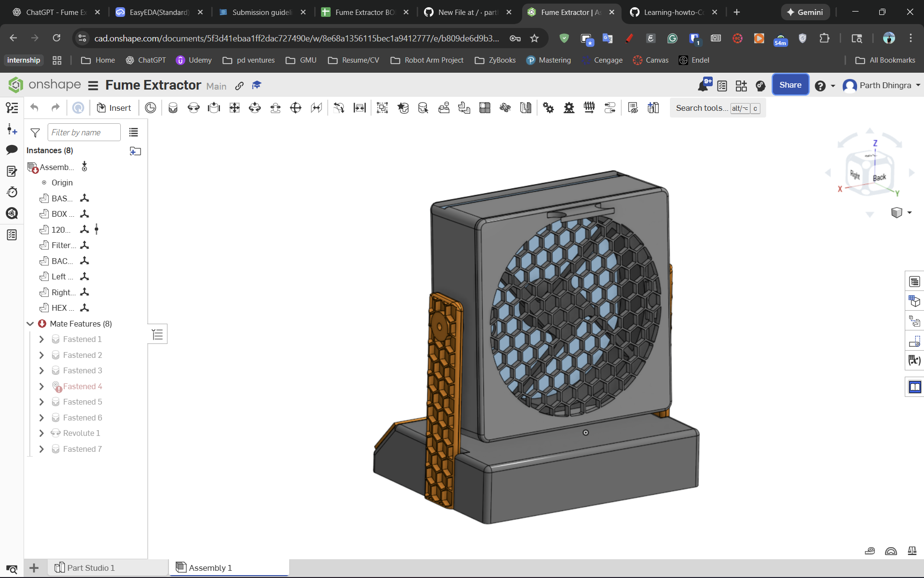Select the Gear relation tool
Viewport: 924px width, 578px height.
[548, 108]
